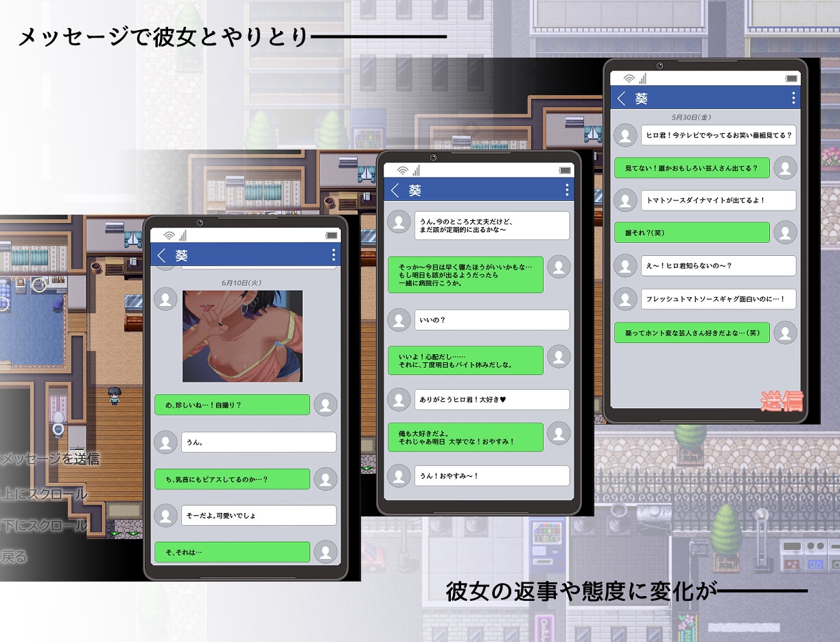Select 下にスクロール menu option
The width and height of the screenshot is (840, 642).
[x=44, y=525]
